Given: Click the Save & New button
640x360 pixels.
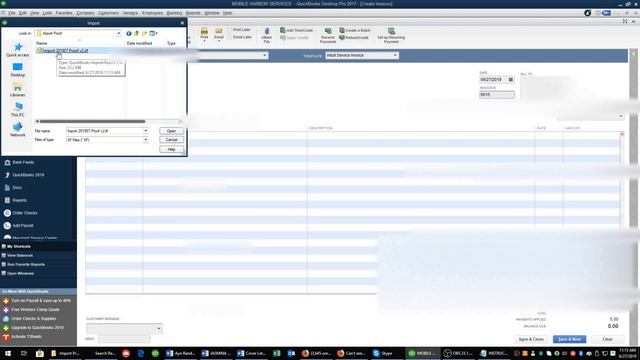Looking at the screenshot, I should pyautogui.click(x=569, y=339).
